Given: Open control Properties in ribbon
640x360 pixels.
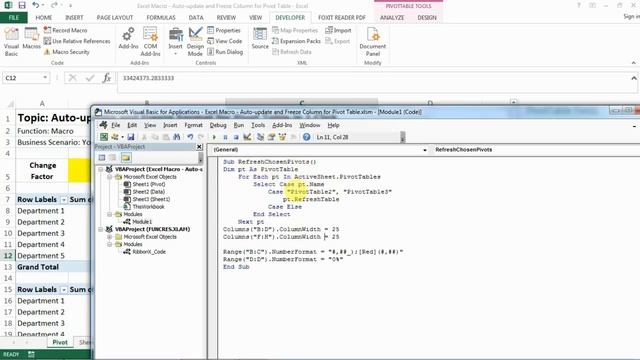Looking at the screenshot, I should 224,30.
